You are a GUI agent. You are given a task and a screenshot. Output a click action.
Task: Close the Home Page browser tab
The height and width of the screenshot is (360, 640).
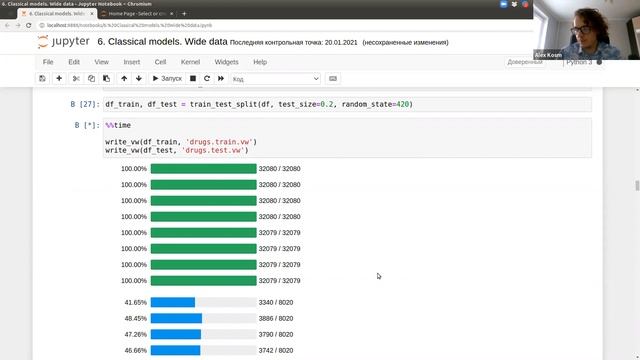[171, 13]
